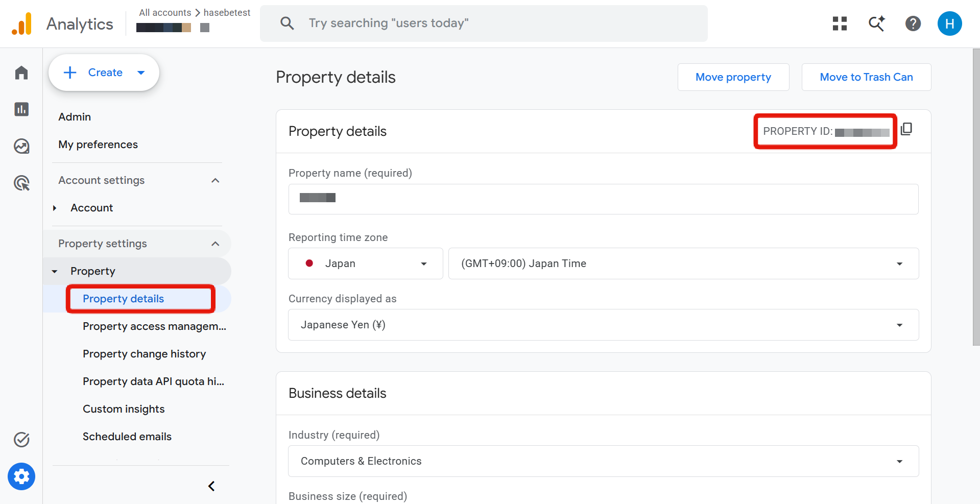
Task: Collapse the Property settings section
Action: 216,244
